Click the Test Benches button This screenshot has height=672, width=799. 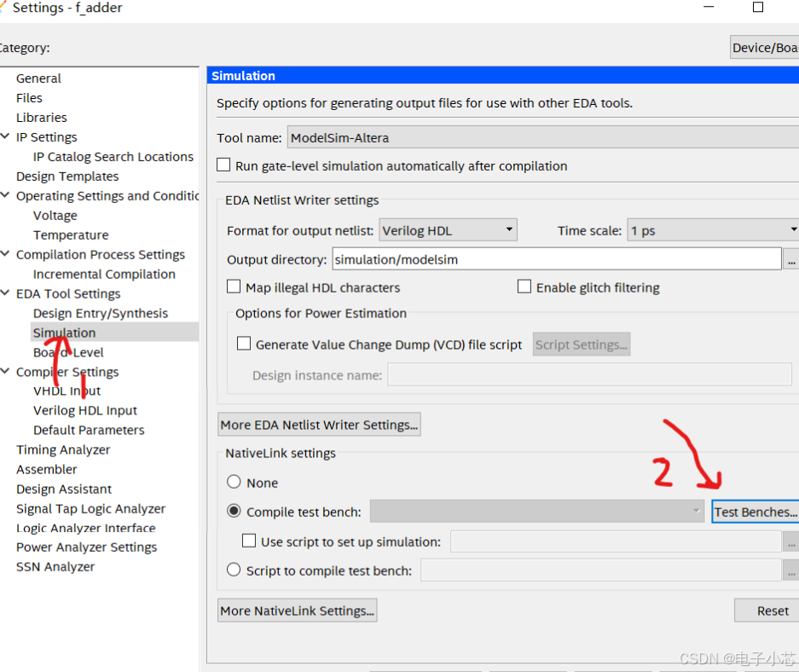(755, 512)
